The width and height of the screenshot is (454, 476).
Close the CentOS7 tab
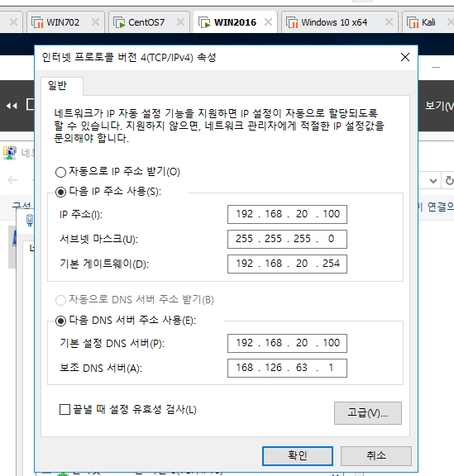pyautogui.click(x=180, y=22)
